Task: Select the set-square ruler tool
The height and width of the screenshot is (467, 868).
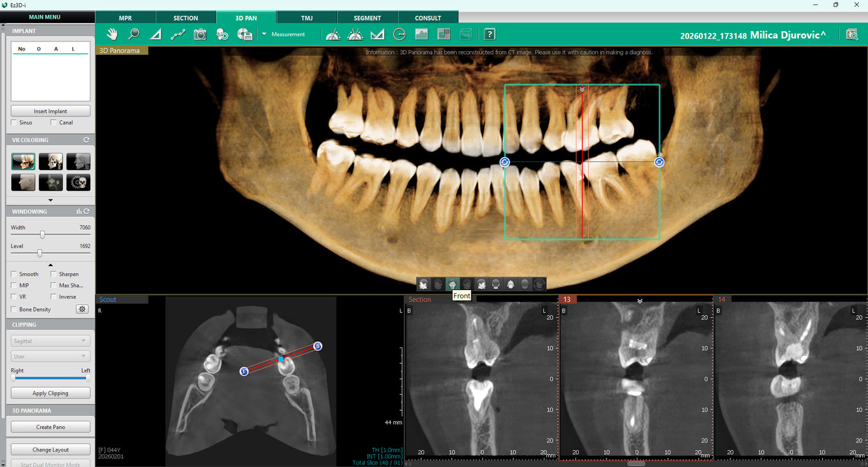Action: (377, 34)
